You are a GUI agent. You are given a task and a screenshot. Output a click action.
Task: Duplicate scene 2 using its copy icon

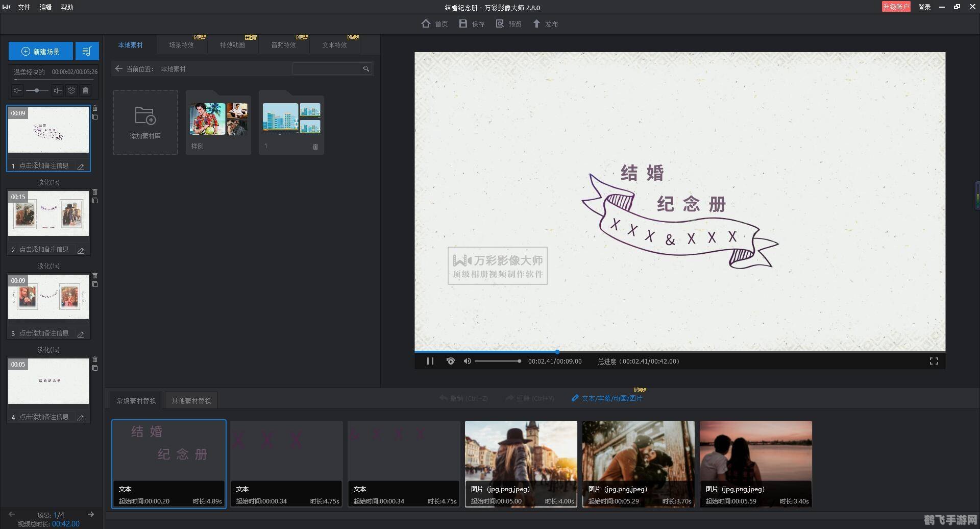[95, 201]
